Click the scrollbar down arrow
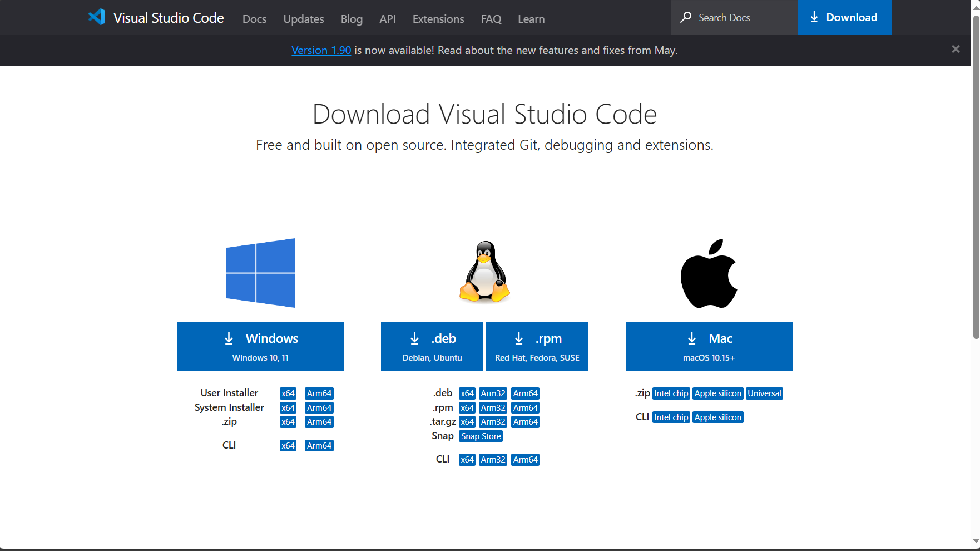Screen dimensions: 980x551 pos(976,541)
